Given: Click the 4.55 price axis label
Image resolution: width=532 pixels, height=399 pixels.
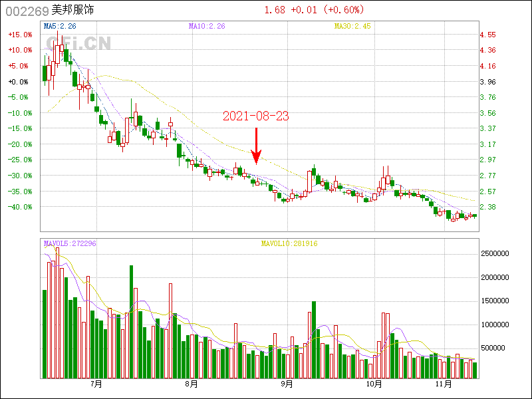Looking at the screenshot, I should 487,35.
